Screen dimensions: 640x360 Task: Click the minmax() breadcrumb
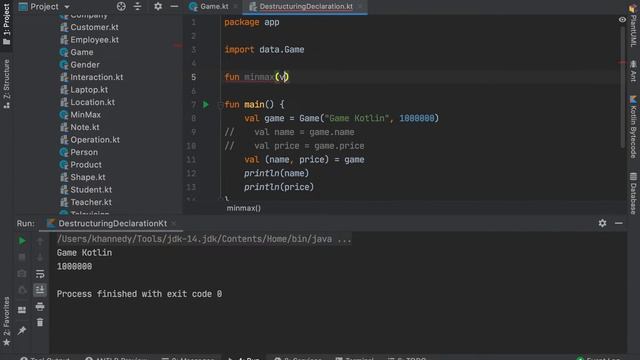click(244, 208)
